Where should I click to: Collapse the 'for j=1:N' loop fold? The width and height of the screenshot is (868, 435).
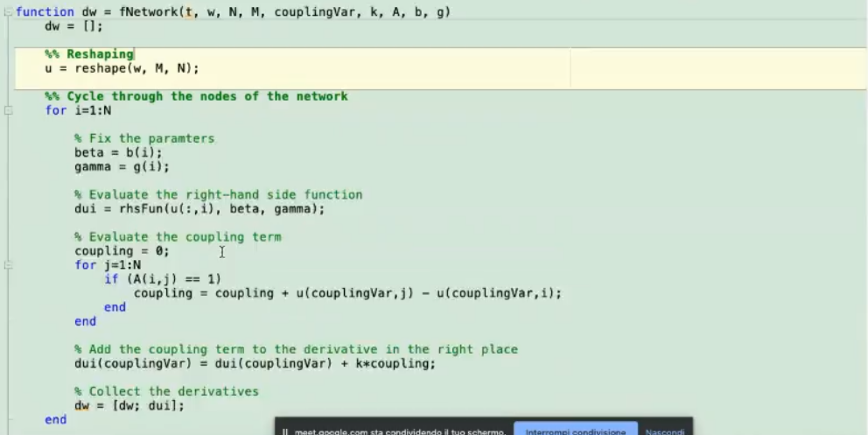[8, 265]
